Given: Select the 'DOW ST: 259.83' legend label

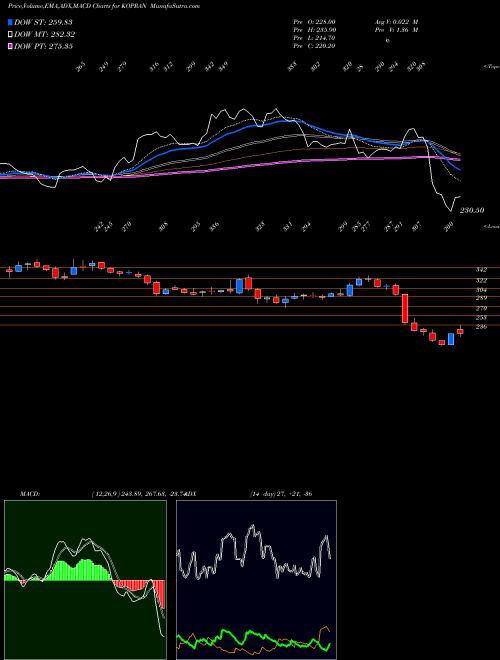Looking at the screenshot, I should 43,22.
